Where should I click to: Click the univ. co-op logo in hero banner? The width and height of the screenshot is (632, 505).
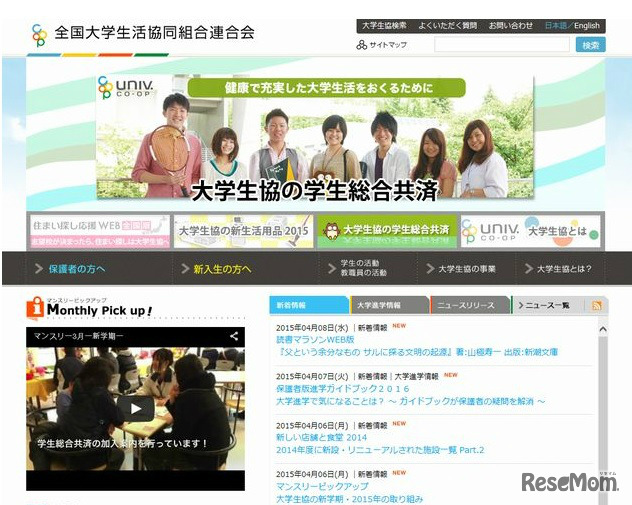tap(126, 87)
